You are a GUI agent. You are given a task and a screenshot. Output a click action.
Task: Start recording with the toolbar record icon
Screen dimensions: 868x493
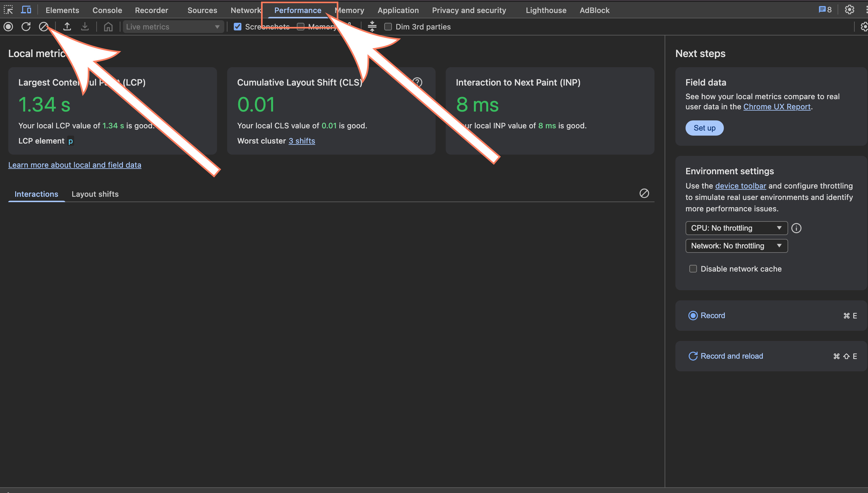[9, 26]
